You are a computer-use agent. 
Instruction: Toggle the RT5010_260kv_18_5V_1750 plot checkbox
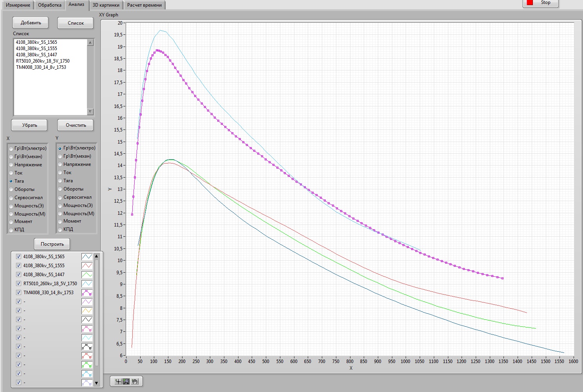[x=18, y=284]
